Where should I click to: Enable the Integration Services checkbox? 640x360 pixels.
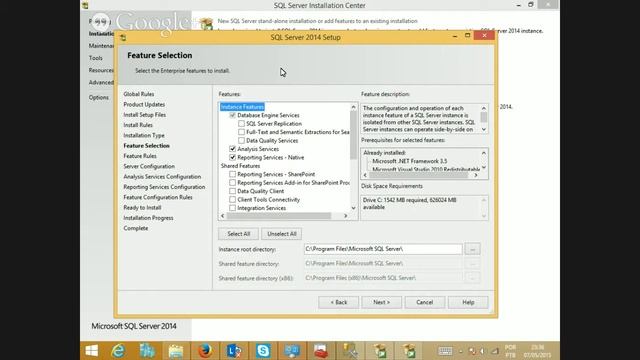pos(233,208)
